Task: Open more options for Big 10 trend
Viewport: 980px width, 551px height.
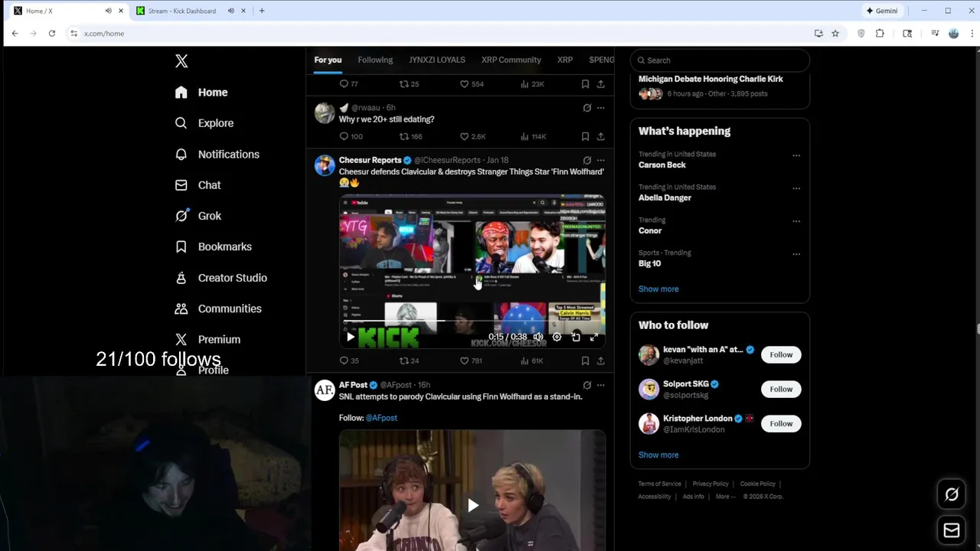Action: 796,254
